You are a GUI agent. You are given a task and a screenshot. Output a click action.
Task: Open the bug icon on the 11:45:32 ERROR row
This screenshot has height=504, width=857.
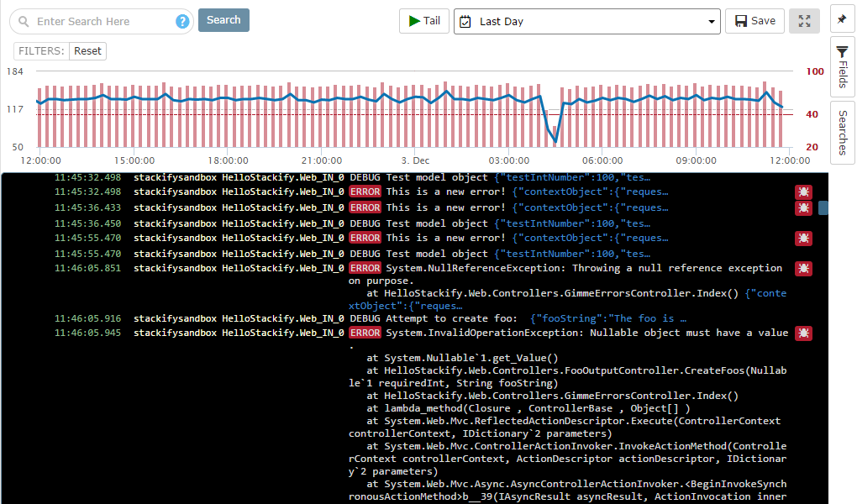click(x=803, y=192)
